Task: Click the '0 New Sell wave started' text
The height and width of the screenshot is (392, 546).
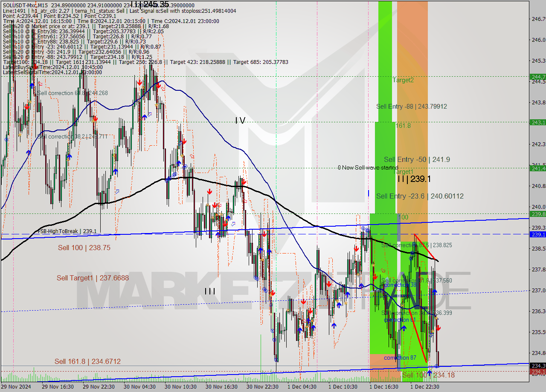Action: [x=368, y=167]
